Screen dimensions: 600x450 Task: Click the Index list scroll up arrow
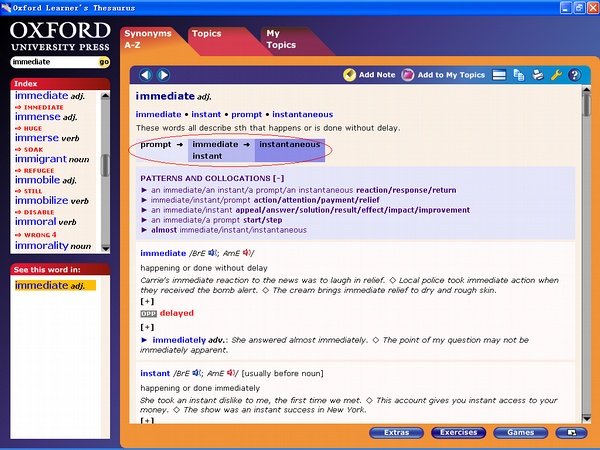[105, 95]
